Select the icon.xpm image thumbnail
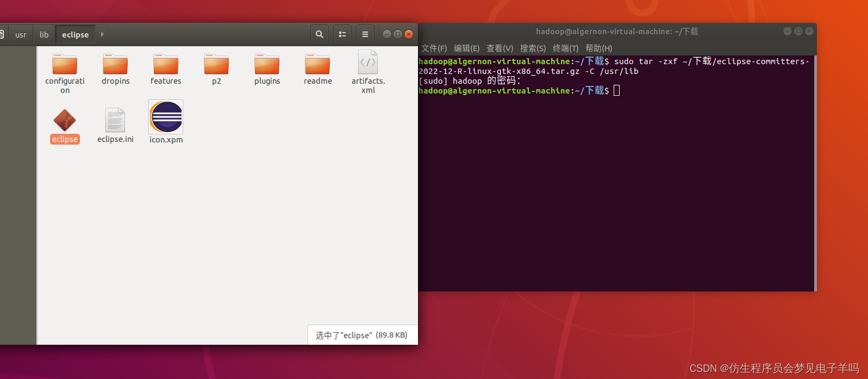The image size is (868, 379). click(x=166, y=117)
